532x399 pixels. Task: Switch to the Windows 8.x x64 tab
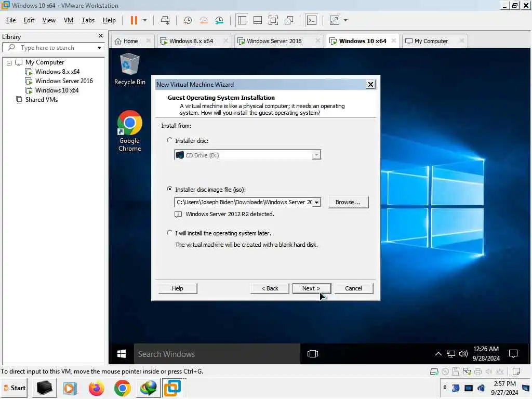191,41
